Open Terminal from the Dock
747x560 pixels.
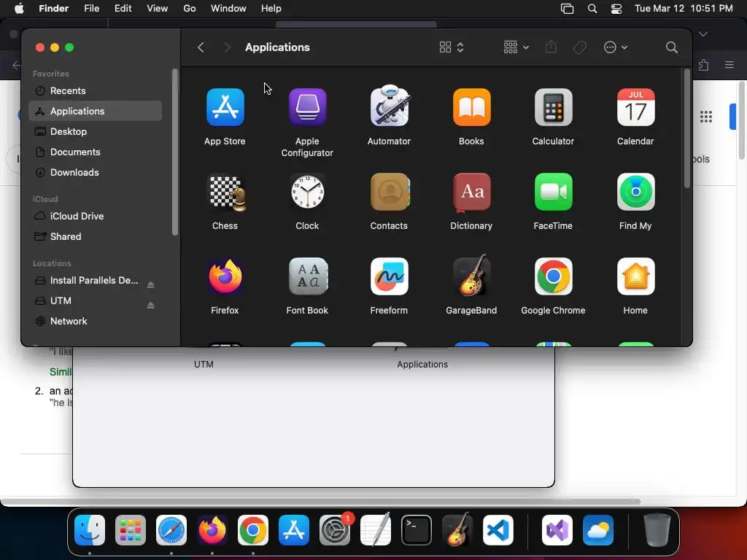coord(417,529)
